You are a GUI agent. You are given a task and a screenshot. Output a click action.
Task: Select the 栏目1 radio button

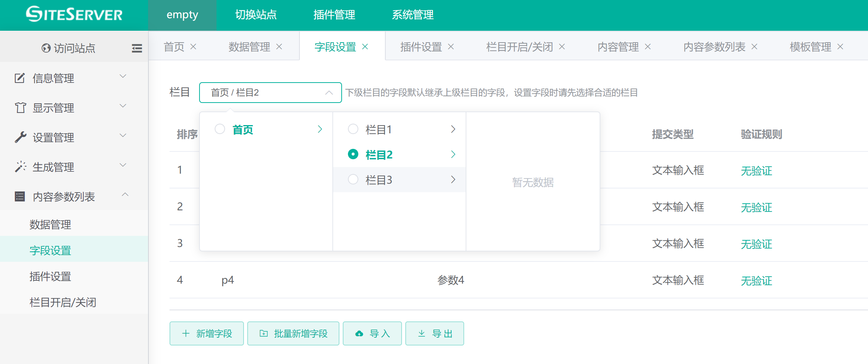pyautogui.click(x=353, y=129)
